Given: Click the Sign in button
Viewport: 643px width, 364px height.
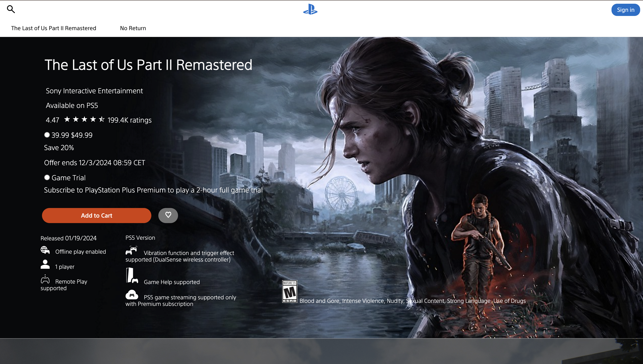Looking at the screenshot, I should 625,10.
